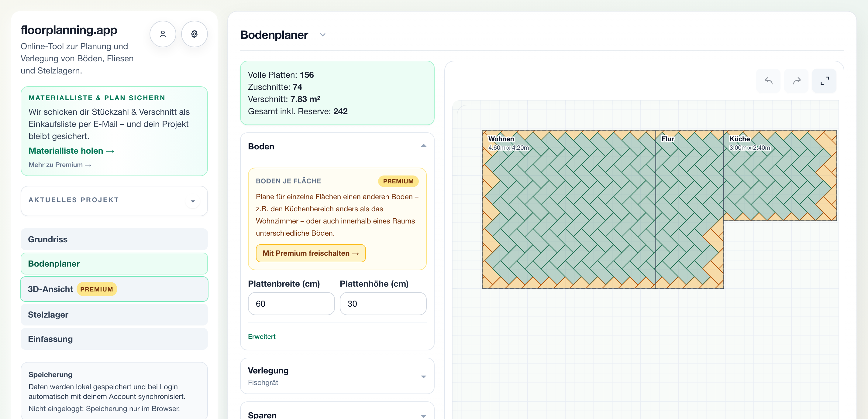Click the Verschnitt: 7.83 m² line

pyautogui.click(x=284, y=99)
